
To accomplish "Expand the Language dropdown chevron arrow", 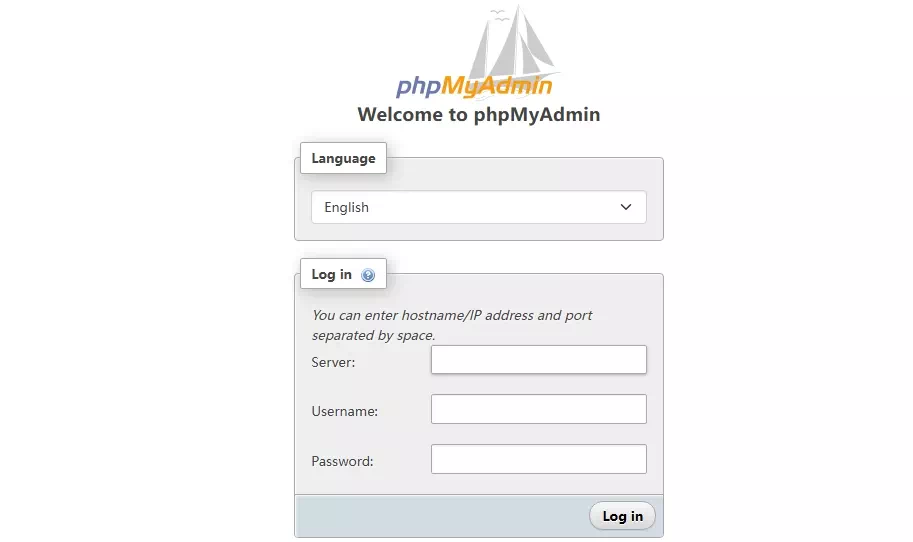I will click(x=626, y=207).
